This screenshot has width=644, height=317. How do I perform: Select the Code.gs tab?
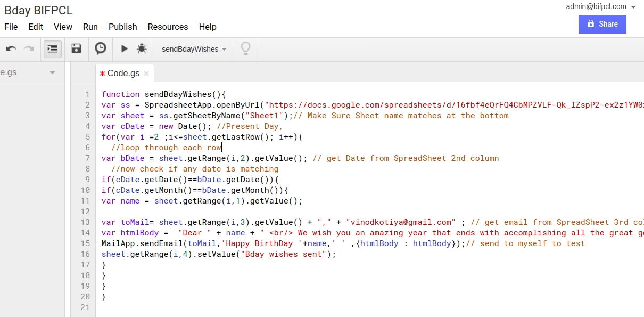123,74
